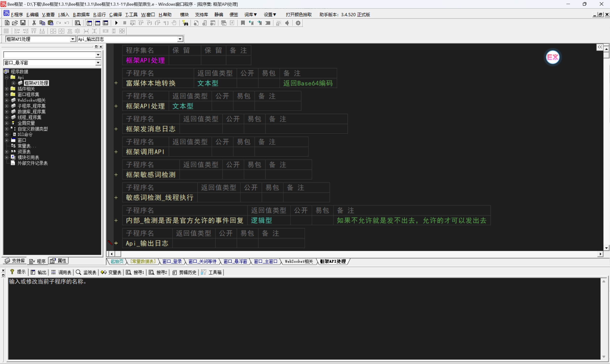
Task: Click the pink EX floating icon
Action: click(552, 57)
